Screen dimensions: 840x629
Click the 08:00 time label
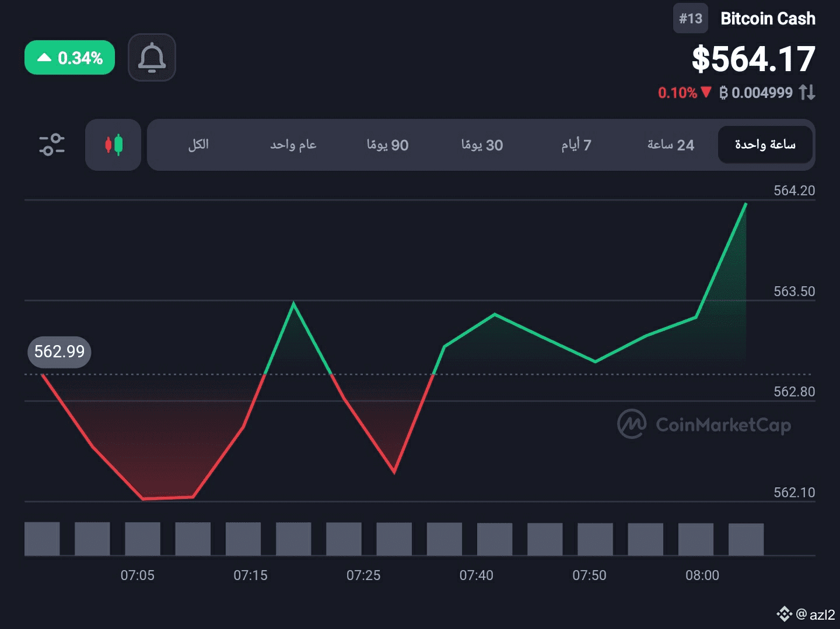[x=702, y=575]
